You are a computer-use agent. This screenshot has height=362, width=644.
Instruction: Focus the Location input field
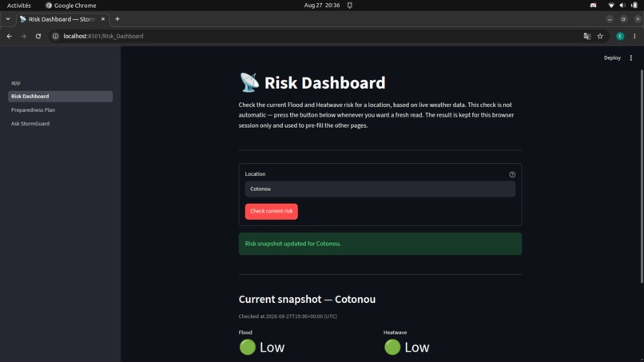coord(380,189)
